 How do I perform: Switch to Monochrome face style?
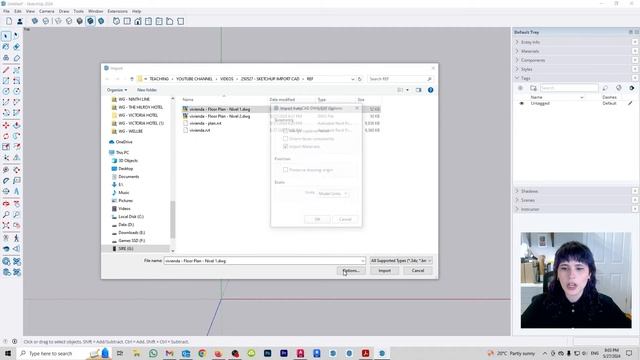pos(101,21)
